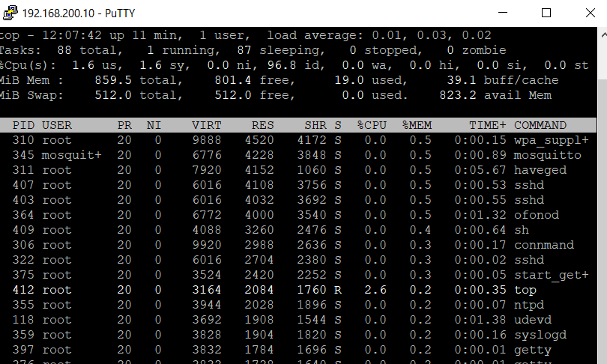Click the sshd command in PID 322 row
The width and height of the screenshot is (607, 364).
click(x=529, y=260)
